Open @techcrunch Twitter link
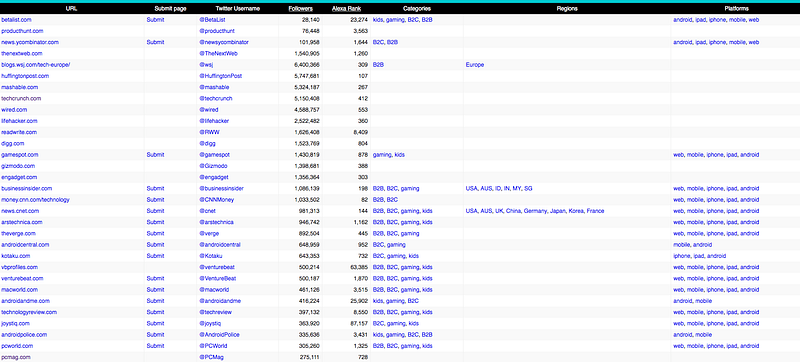 216,98
